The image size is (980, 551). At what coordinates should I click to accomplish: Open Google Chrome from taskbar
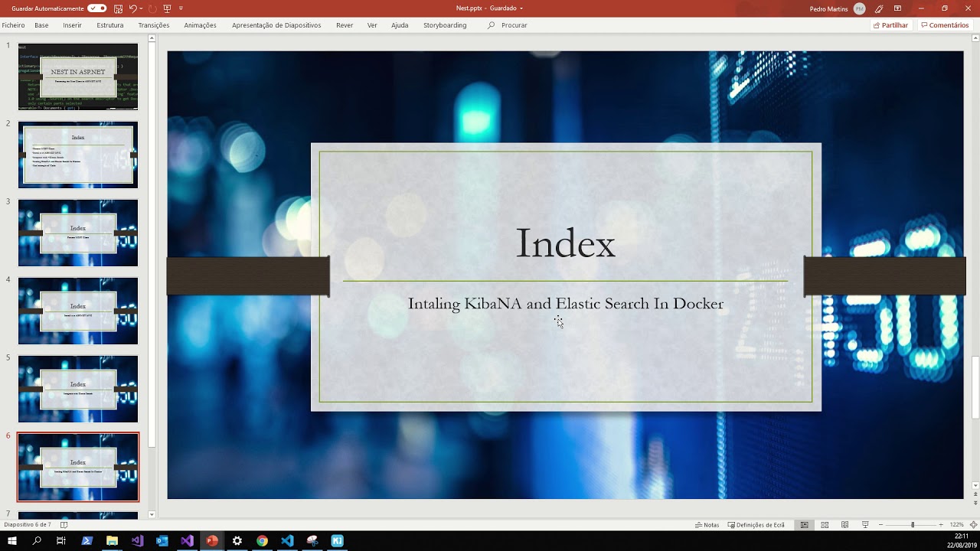point(262,541)
